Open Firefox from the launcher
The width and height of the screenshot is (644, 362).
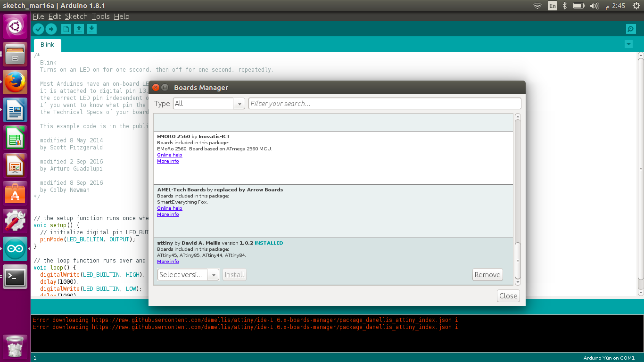click(x=15, y=82)
